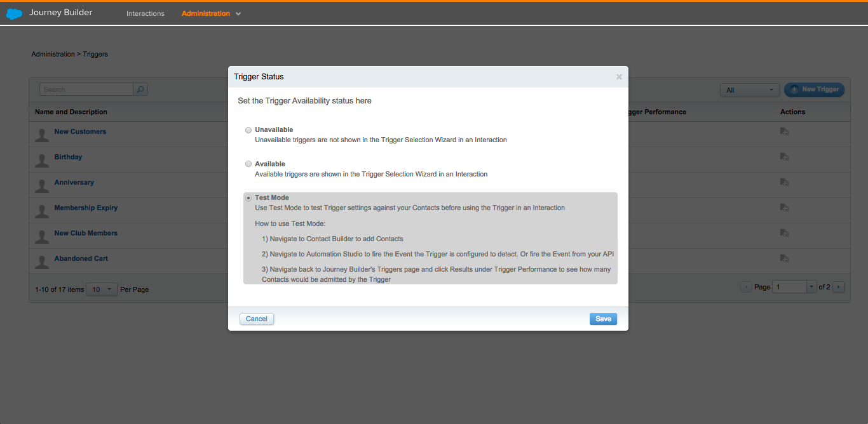Click the Trigger Status dialog title
868x424 pixels.
point(259,77)
